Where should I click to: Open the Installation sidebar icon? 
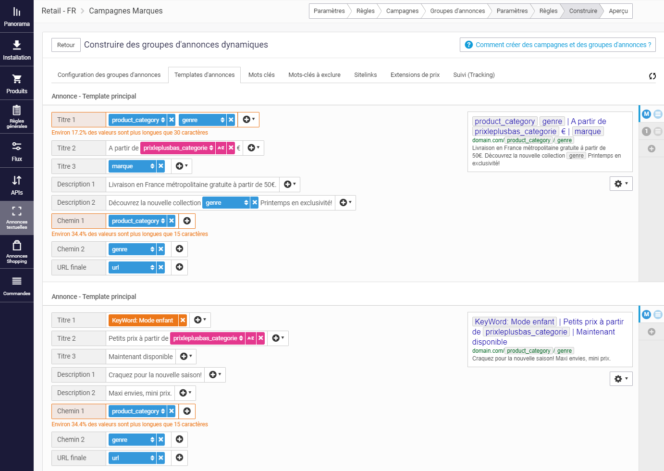[x=16, y=49]
